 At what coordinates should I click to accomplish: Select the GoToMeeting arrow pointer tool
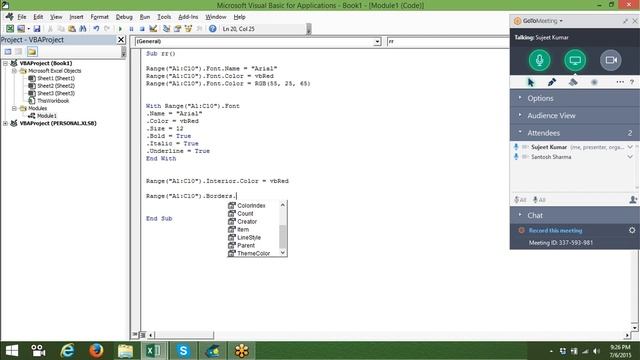pyautogui.click(x=531, y=82)
